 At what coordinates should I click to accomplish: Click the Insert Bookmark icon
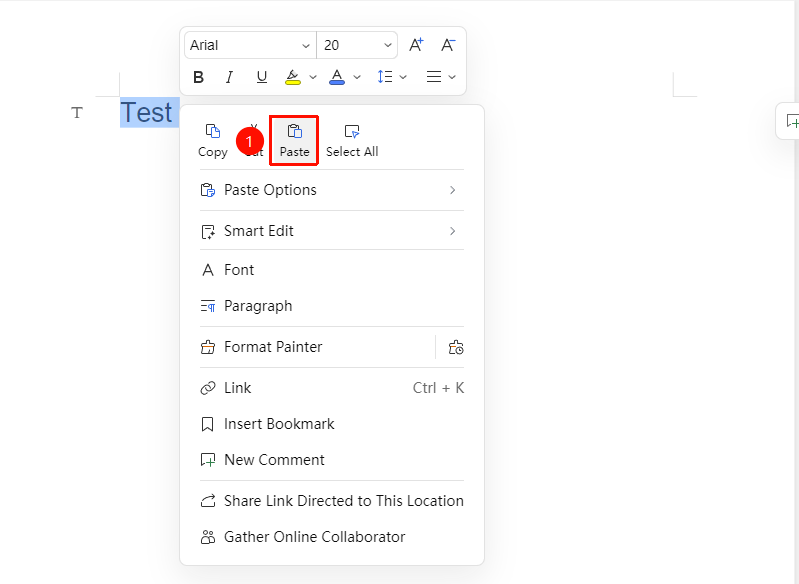pos(207,424)
